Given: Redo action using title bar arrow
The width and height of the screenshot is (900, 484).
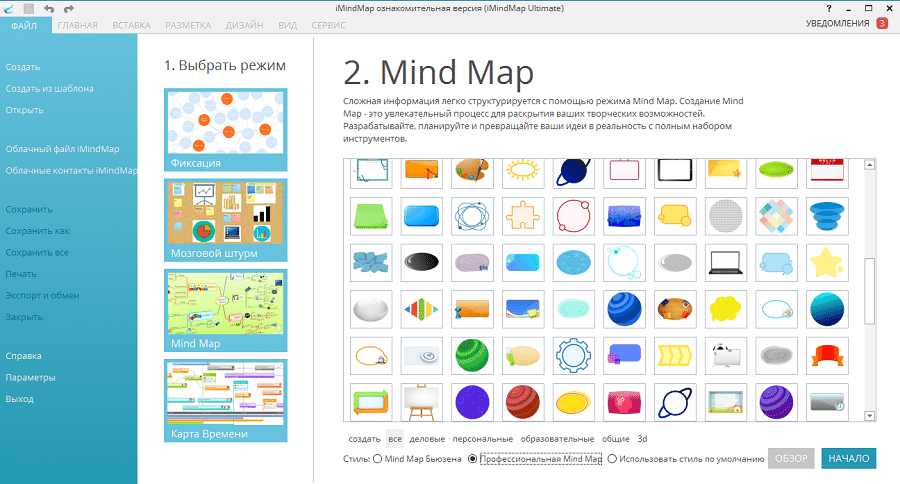Looking at the screenshot, I should (69, 9).
